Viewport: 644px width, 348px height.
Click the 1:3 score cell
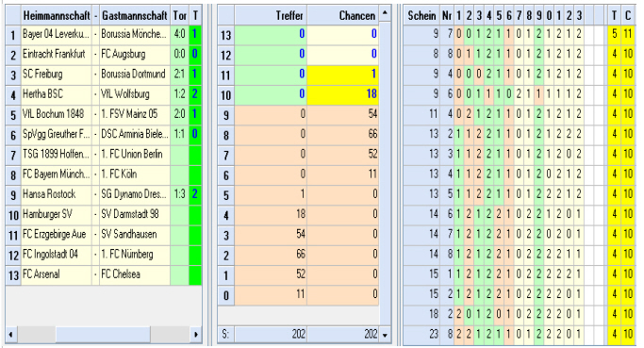point(179,194)
